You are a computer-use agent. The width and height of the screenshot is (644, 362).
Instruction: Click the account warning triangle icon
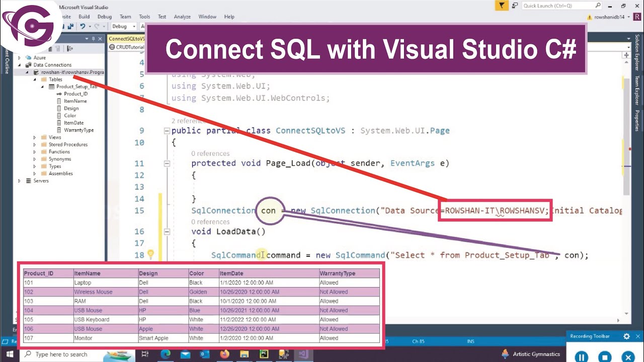(590, 17)
